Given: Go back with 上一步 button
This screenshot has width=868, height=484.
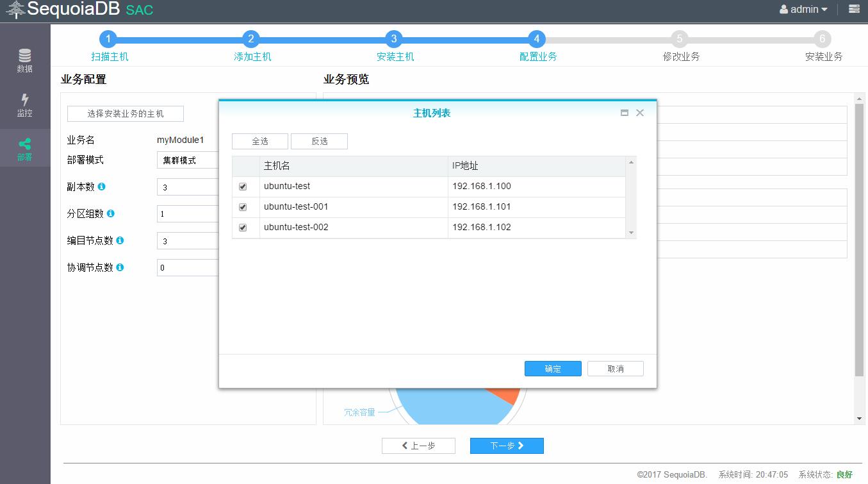Looking at the screenshot, I should pyautogui.click(x=418, y=446).
